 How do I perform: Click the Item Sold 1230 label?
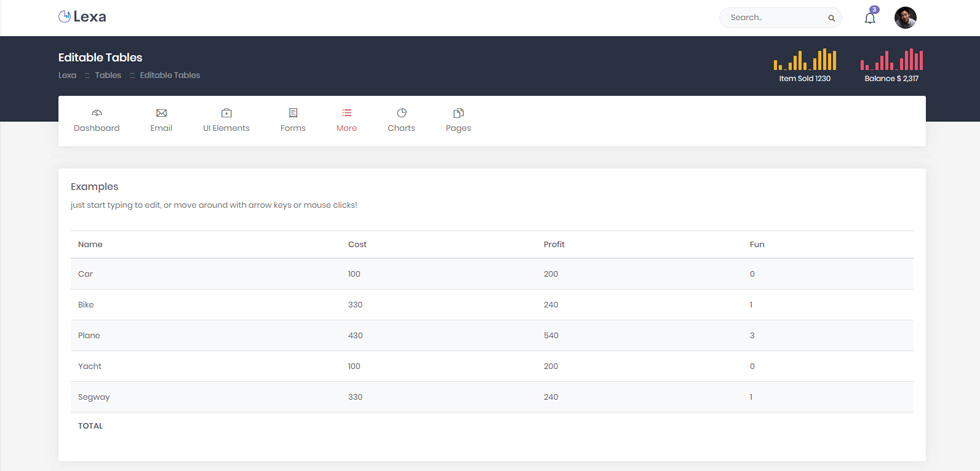pos(805,79)
